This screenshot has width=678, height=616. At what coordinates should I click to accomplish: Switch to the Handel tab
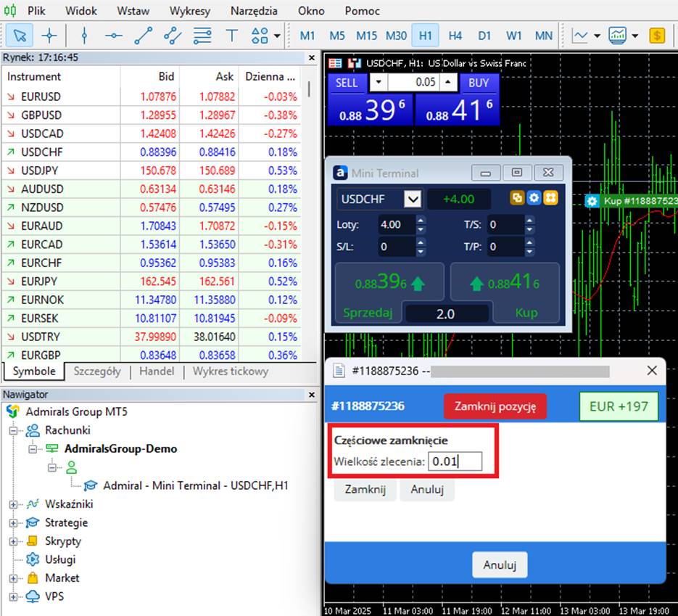(x=157, y=371)
